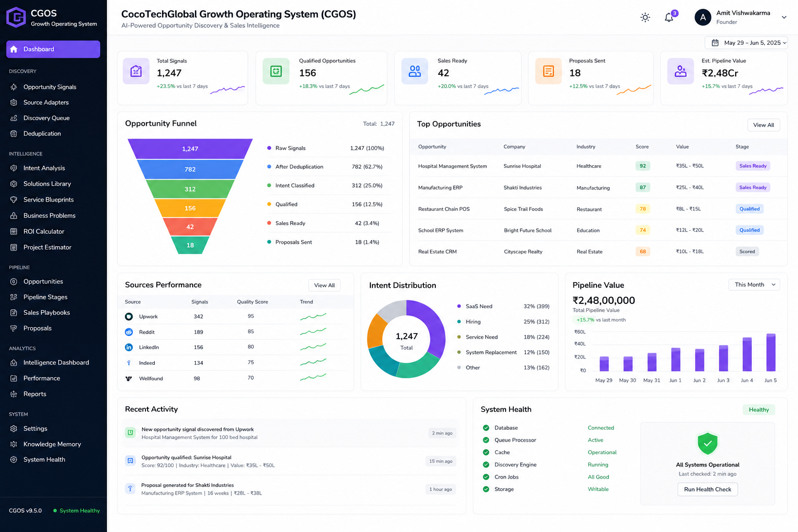This screenshot has height=532, width=798.
Task: Click the donut chart center 1,247 Total
Action: click(406, 341)
